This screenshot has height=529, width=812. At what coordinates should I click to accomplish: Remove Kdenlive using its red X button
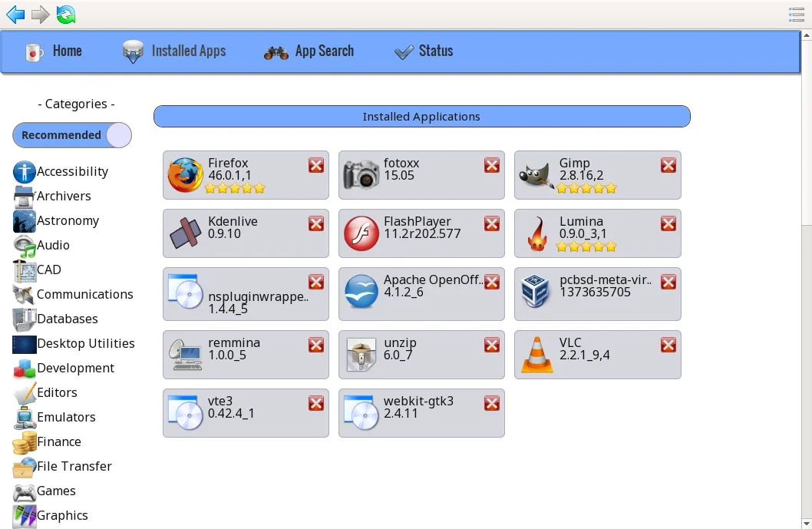(x=316, y=223)
